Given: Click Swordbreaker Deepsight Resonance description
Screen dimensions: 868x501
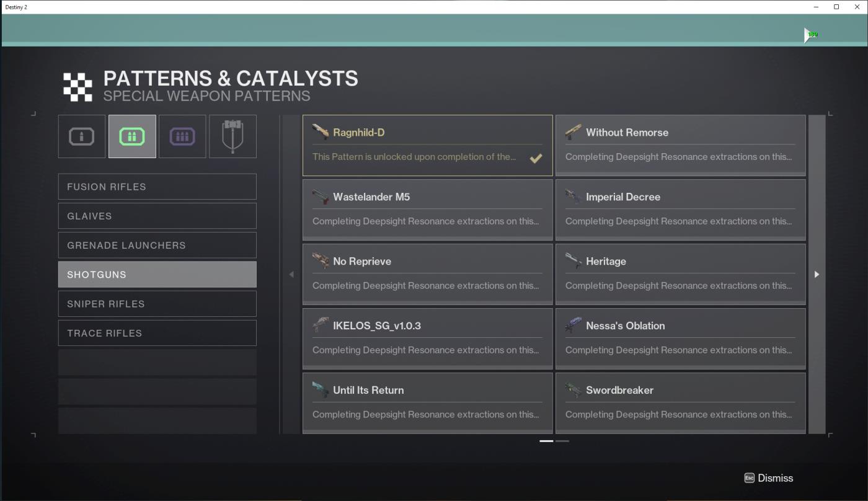Looking at the screenshot, I should click(x=678, y=415).
